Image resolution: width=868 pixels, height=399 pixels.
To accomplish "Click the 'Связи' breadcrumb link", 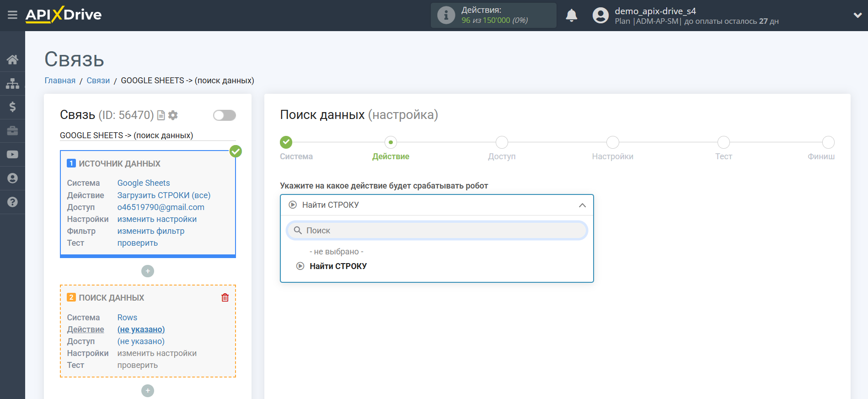I will click(98, 81).
